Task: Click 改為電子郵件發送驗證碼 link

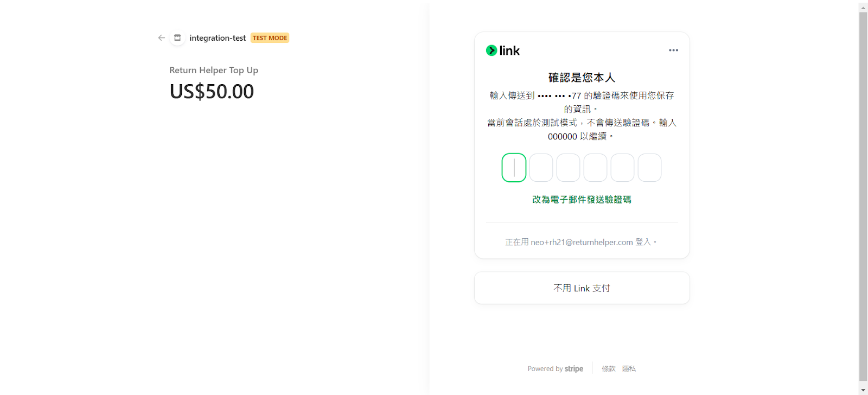Action: (582, 200)
